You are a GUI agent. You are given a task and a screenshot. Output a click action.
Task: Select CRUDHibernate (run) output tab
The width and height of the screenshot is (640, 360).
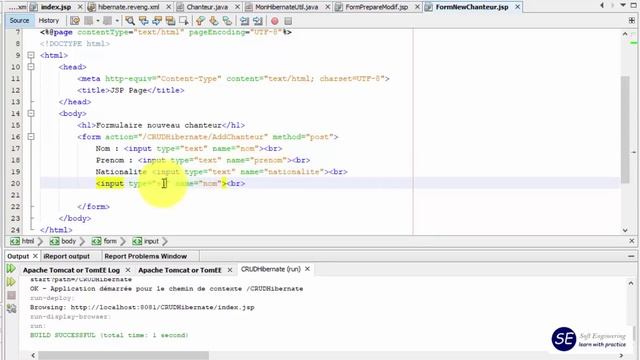click(271, 269)
